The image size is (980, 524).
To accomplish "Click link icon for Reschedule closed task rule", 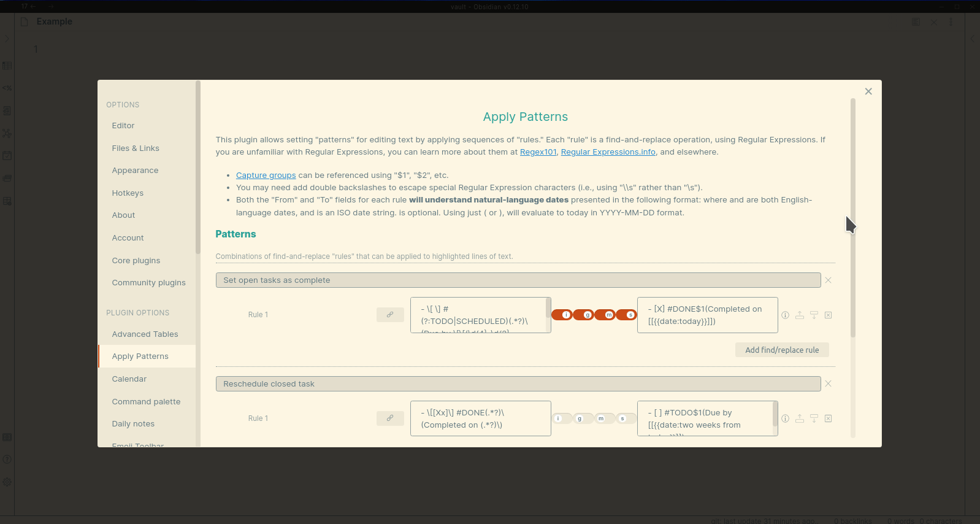I will 390,418.
